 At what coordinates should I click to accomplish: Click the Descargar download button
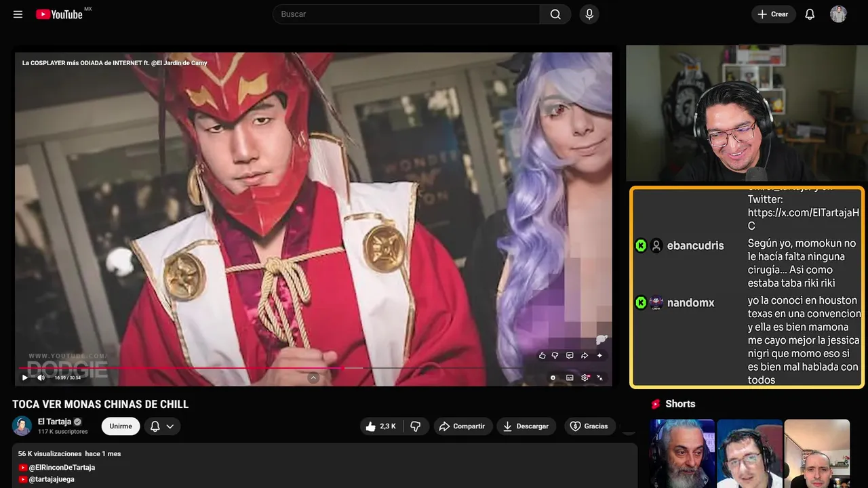(x=526, y=426)
